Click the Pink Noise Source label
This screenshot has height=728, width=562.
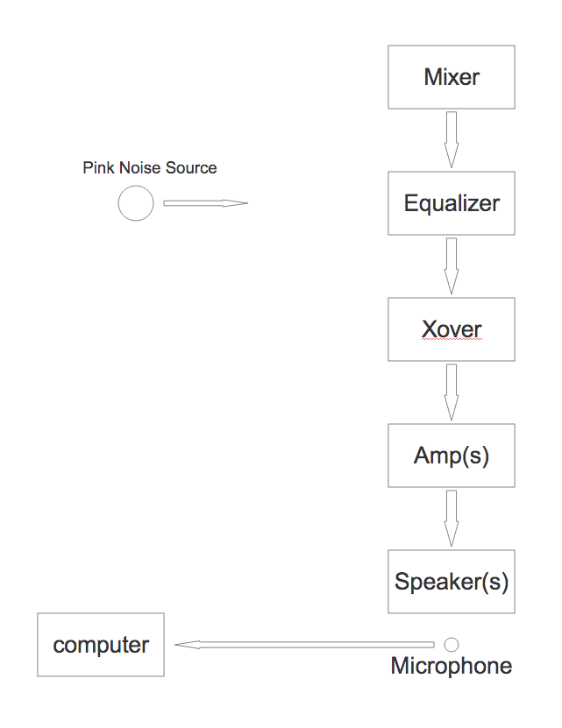[150, 167]
